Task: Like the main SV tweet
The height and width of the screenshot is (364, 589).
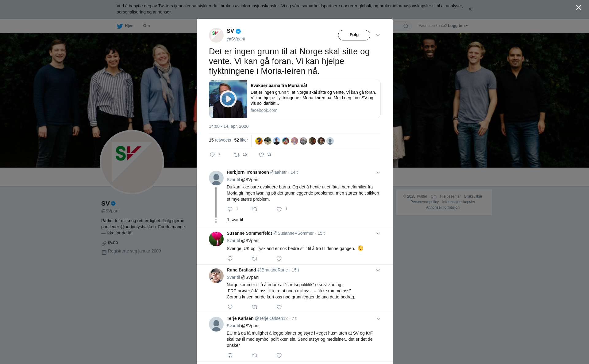Action: click(261, 155)
